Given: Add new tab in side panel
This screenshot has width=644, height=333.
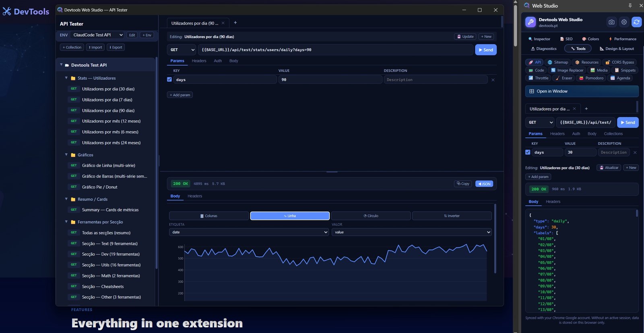Looking at the screenshot, I should [x=586, y=109].
